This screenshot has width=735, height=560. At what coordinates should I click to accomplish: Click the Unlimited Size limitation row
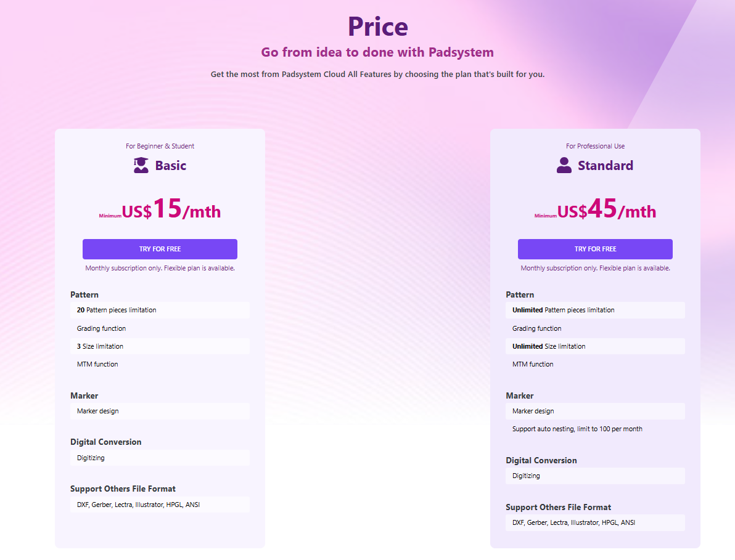click(x=595, y=346)
